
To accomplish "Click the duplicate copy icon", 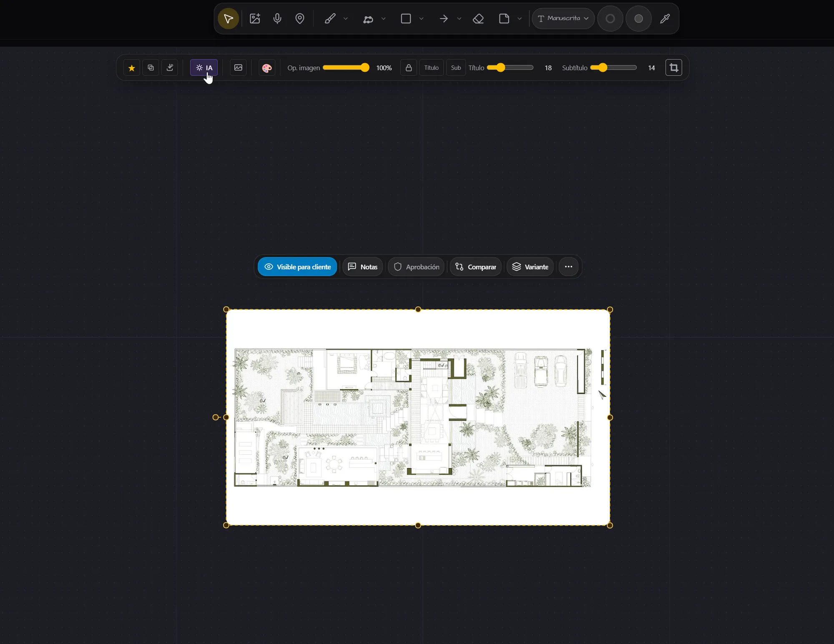I will 151,68.
